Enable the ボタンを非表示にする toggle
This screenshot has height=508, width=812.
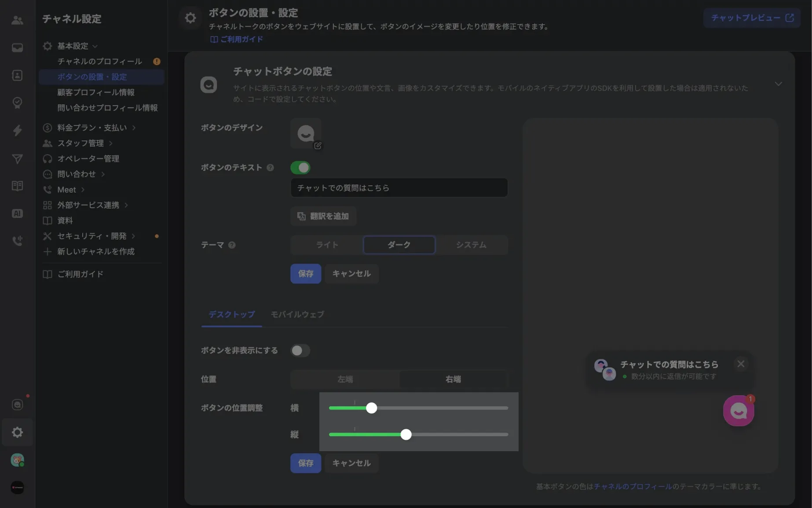click(x=300, y=350)
